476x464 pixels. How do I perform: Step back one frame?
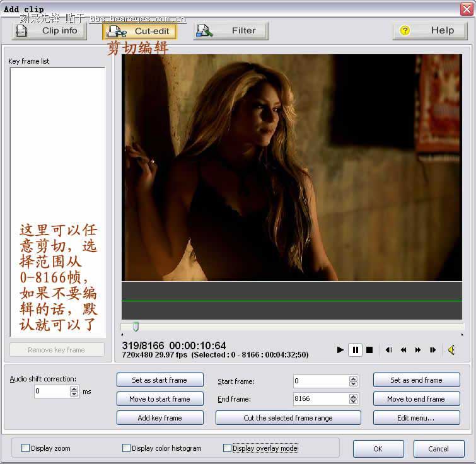coord(388,350)
